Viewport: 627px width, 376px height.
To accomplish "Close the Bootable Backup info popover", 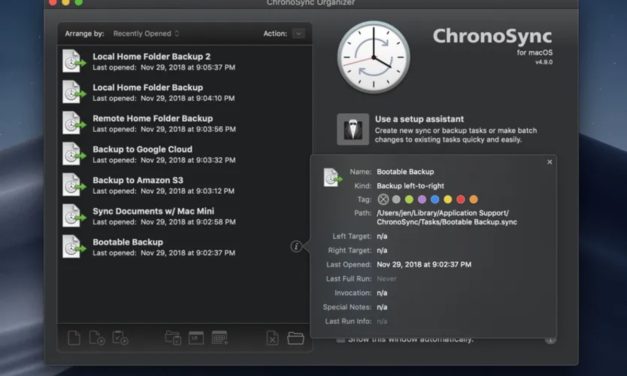I will (x=549, y=162).
